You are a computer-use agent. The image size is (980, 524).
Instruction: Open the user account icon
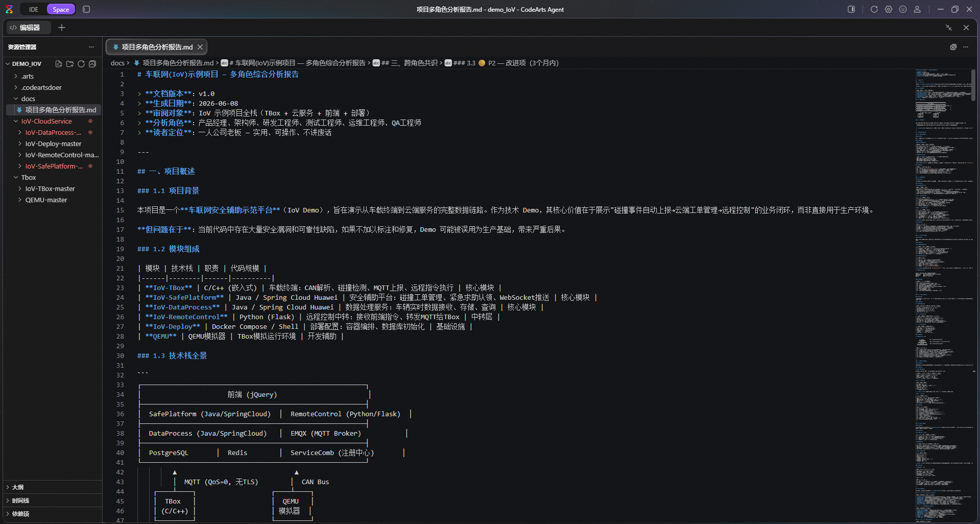point(917,9)
